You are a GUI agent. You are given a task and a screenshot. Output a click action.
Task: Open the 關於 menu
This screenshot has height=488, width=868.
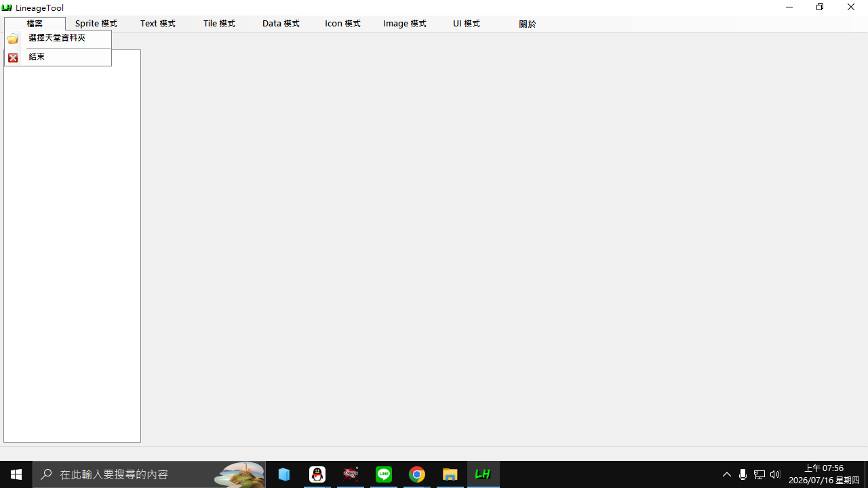click(x=528, y=24)
